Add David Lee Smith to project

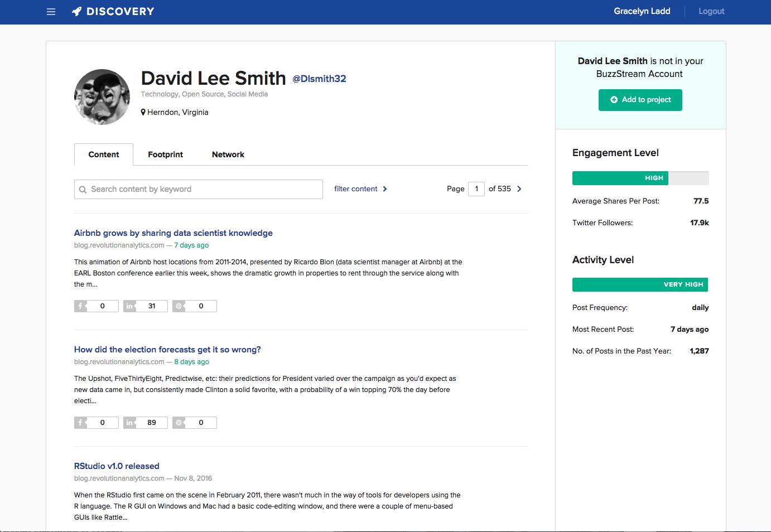pos(640,100)
